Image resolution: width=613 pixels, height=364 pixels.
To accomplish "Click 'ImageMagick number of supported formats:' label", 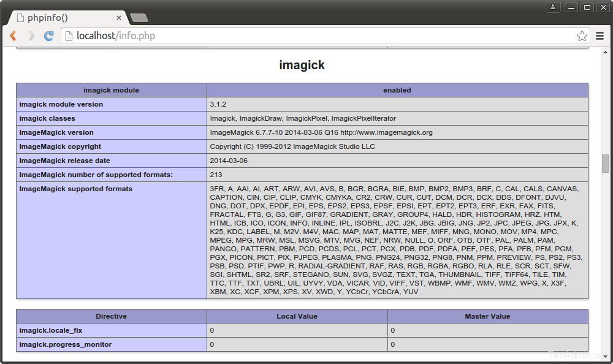I will (96, 175).
